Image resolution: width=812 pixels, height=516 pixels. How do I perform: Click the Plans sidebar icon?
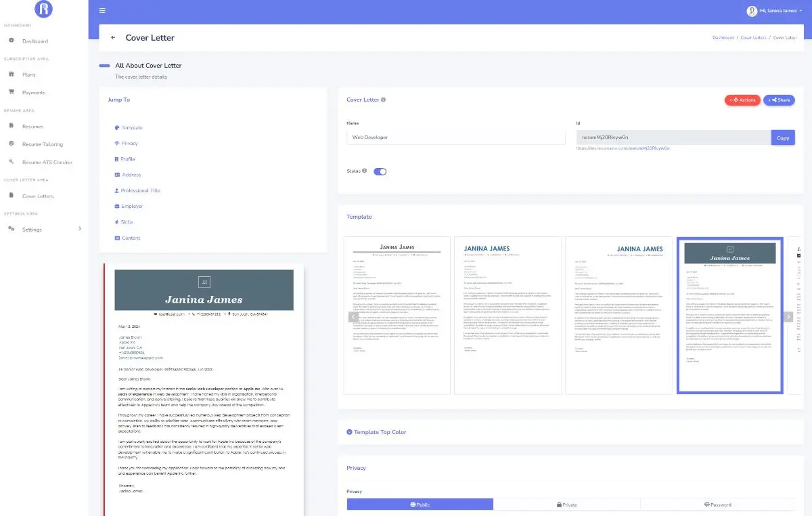click(12, 74)
